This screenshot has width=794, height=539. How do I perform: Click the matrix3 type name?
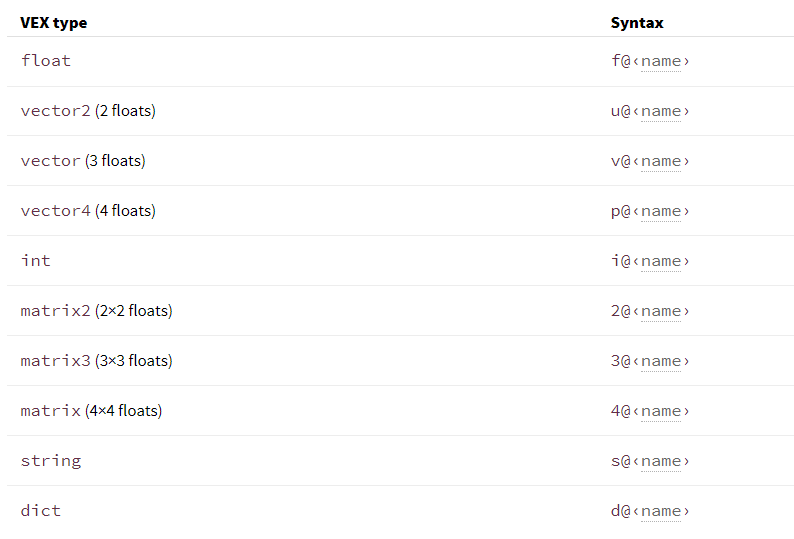tap(55, 361)
